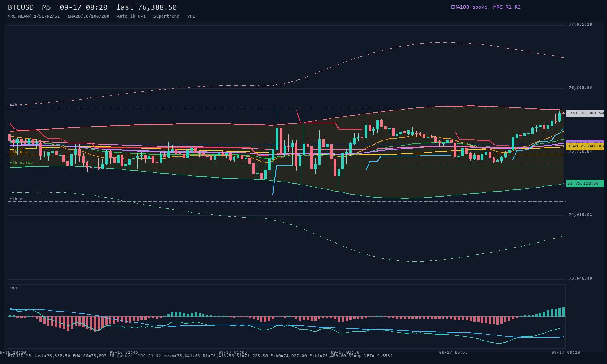Viewport: 607px width, 364px height.
Task: Click the 'Supertrend' legend entry
Action: (x=166, y=16)
